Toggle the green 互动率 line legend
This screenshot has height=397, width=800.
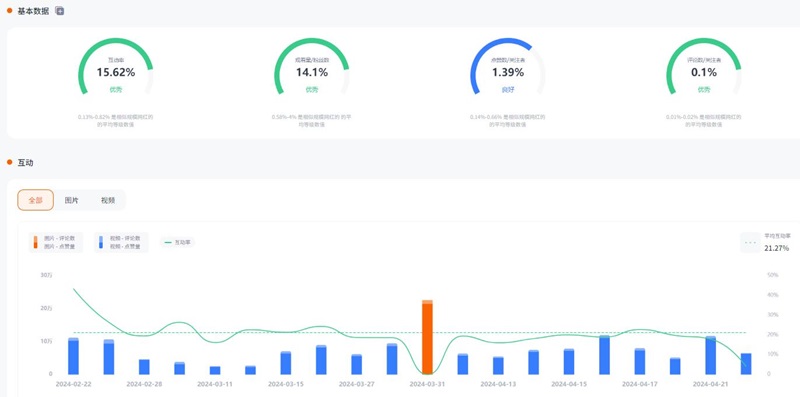177,242
